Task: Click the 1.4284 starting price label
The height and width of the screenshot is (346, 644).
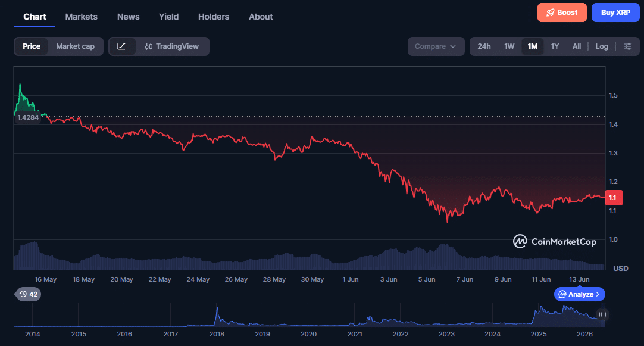Action: point(28,117)
